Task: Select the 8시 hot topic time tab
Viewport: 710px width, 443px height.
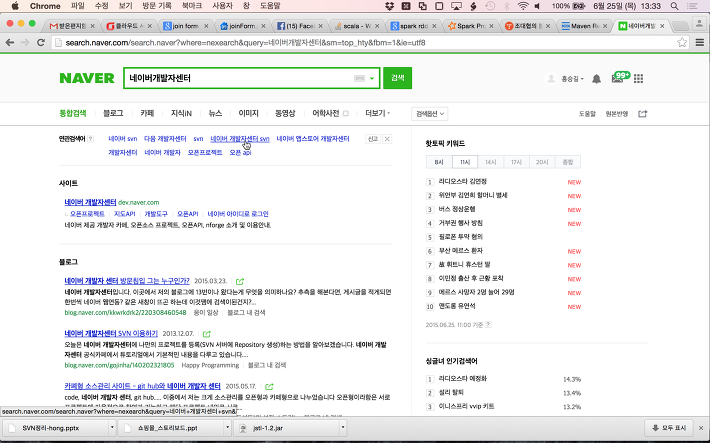Action: tap(439, 162)
